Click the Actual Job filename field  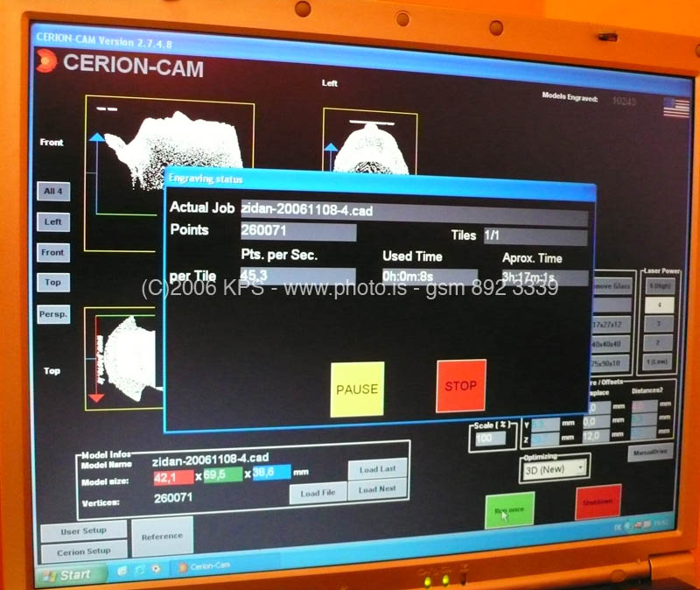[414, 210]
